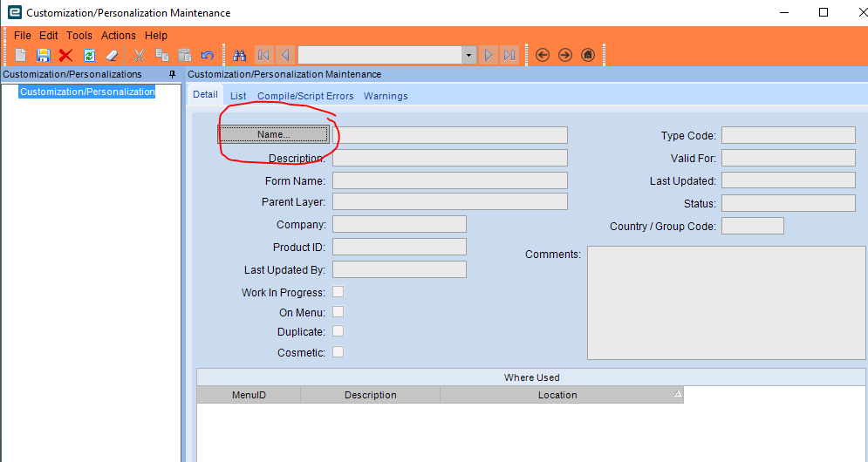Maximize the Customization/Personalization Maintenance window
The width and height of the screenshot is (868, 462).
pyautogui.click(x=824, y=12)
